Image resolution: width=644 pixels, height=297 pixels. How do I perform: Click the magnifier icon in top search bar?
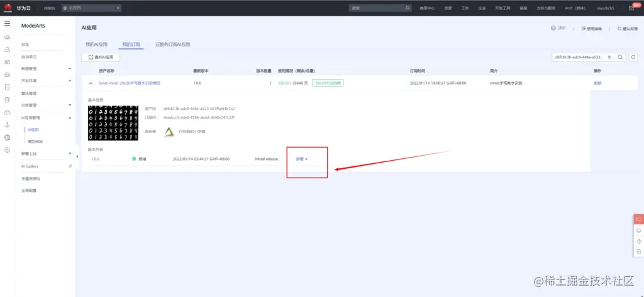coord(408,8)
